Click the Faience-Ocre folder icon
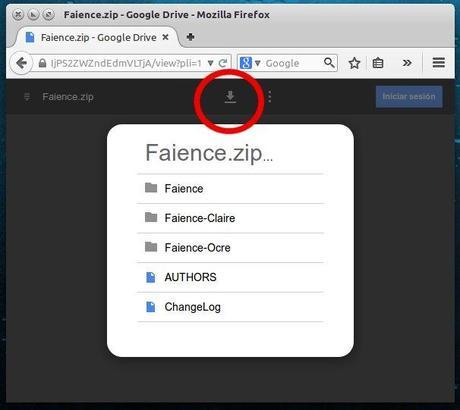460x410 pixels. click(151, 247)
